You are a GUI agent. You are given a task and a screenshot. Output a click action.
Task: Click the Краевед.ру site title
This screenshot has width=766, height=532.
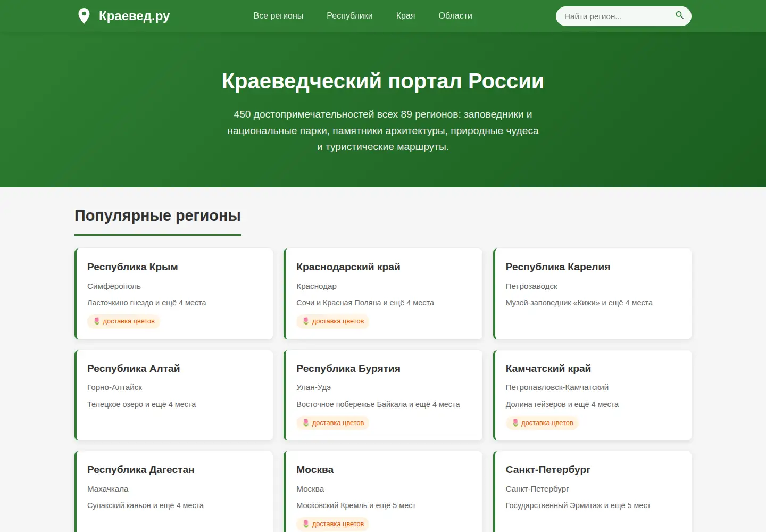tap(134, 16)
